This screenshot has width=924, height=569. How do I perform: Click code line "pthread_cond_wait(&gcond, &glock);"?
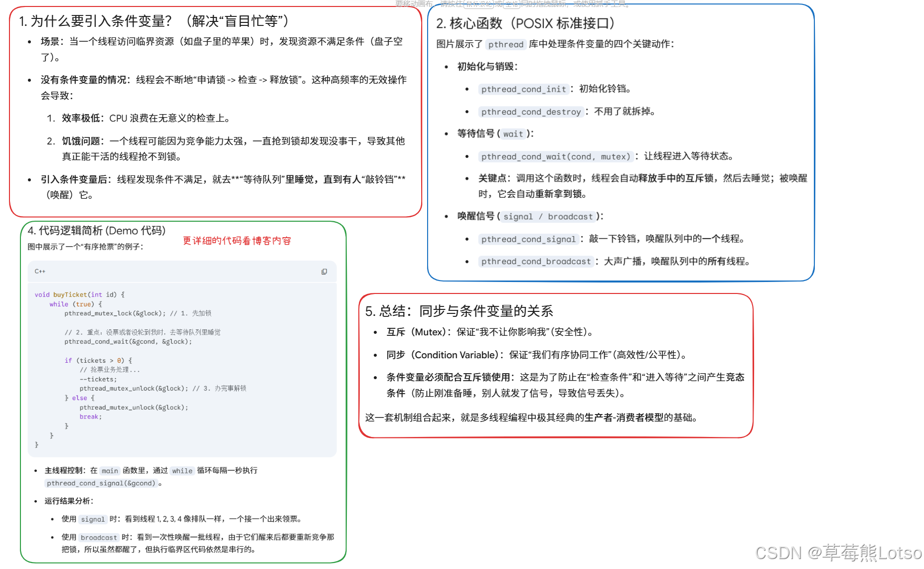point(128,342)
